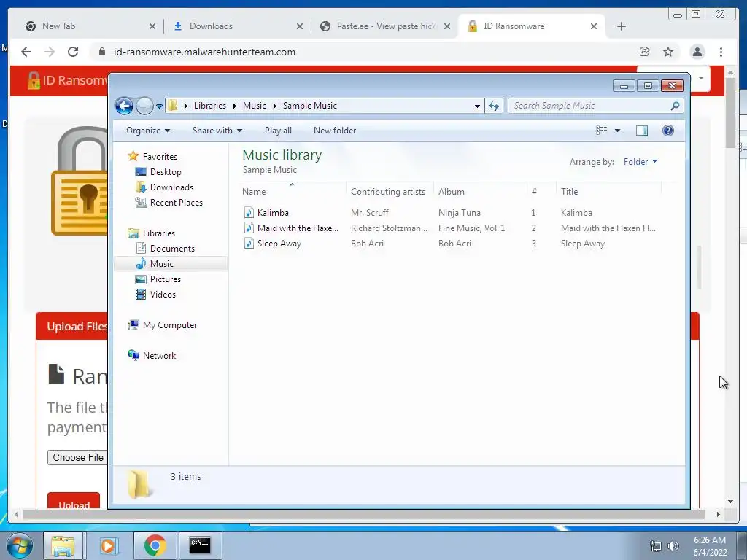Open the Pictures library

pos(166,279)
